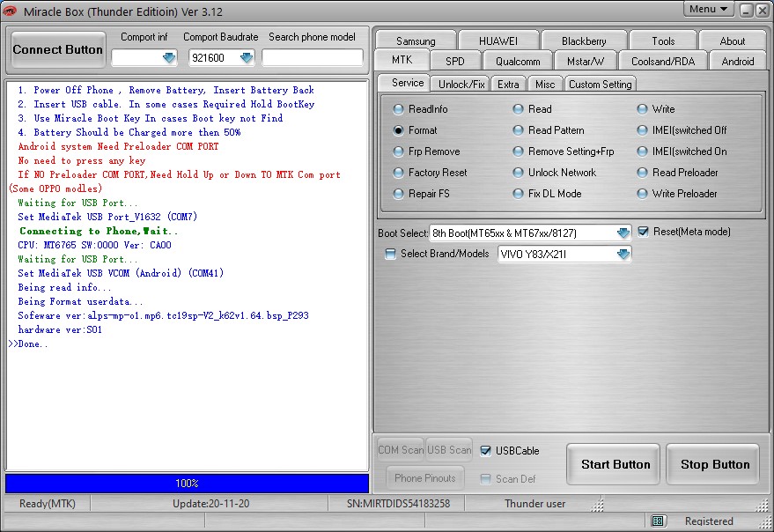Click the Start Button
Screen dimensions: 774x532
615,464
